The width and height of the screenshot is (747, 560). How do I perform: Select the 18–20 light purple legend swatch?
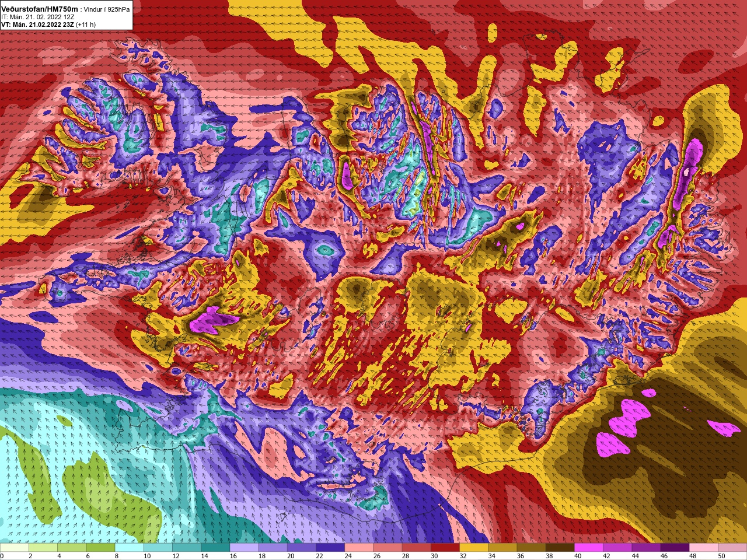point(273,548)
